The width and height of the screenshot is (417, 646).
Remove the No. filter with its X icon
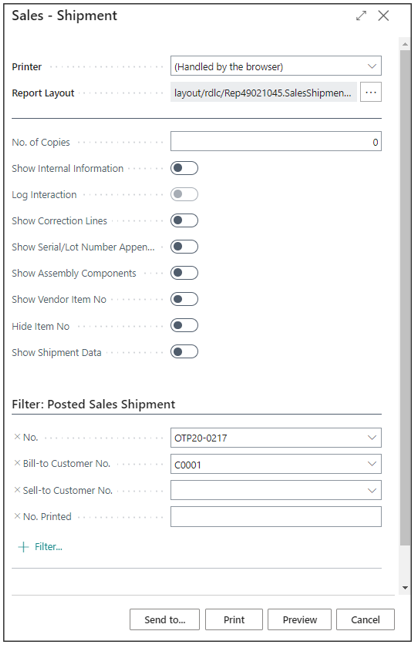(17, 437)
